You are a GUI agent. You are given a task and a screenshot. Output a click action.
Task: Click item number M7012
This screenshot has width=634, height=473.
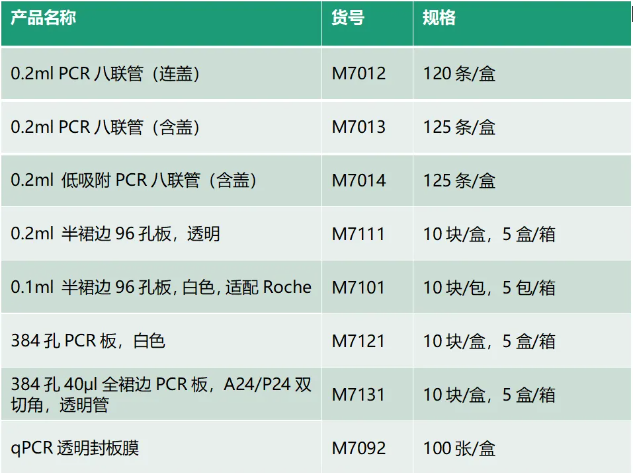tap(359, 74)
